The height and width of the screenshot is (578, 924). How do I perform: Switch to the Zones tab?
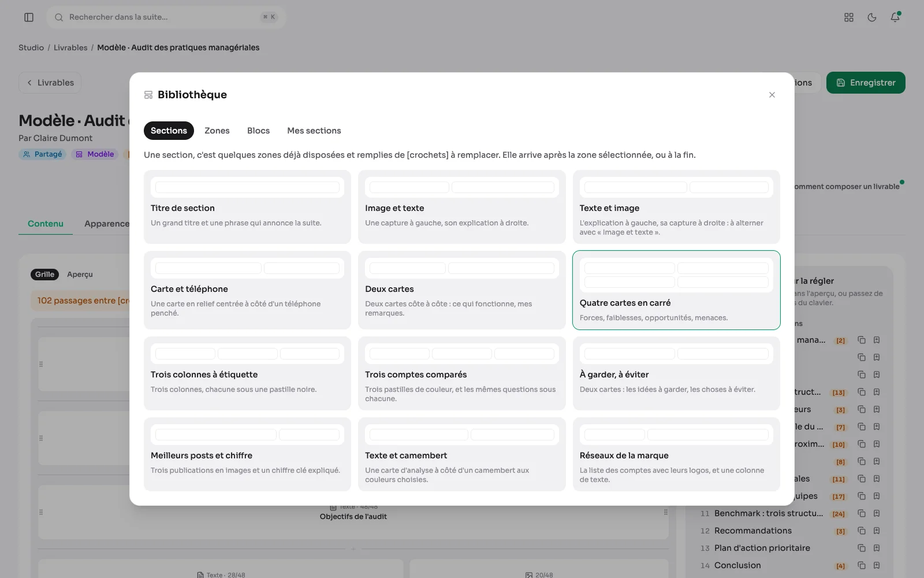(217, 131)
